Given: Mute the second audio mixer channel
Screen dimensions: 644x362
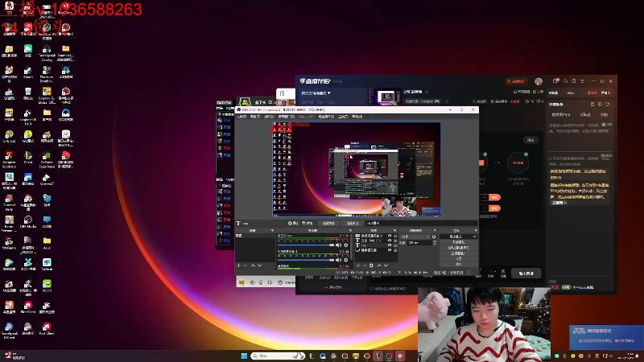Looking at the screenshot, I should pos(338,260).
